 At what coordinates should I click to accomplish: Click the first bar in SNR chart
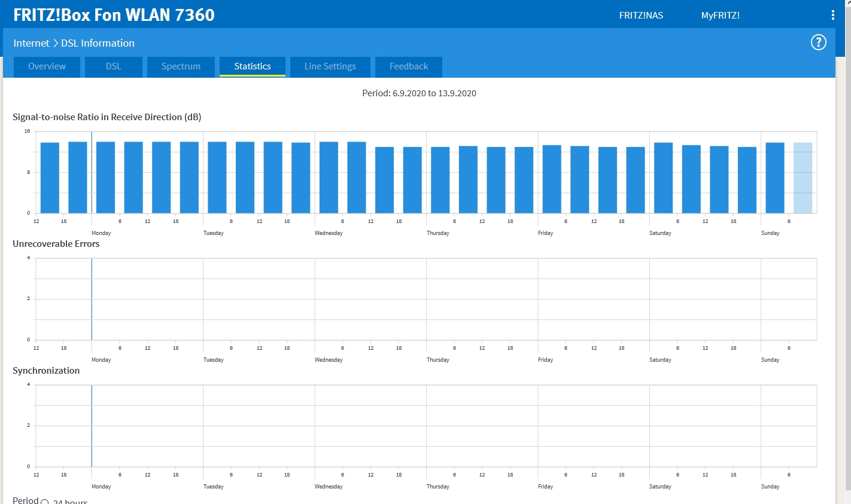(50, 178)
